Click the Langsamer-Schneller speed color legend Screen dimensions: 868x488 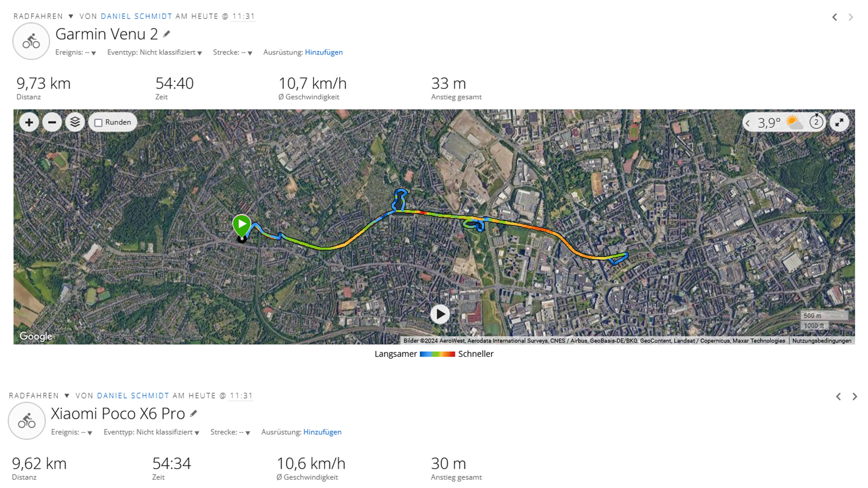click(x=437, y=354)
